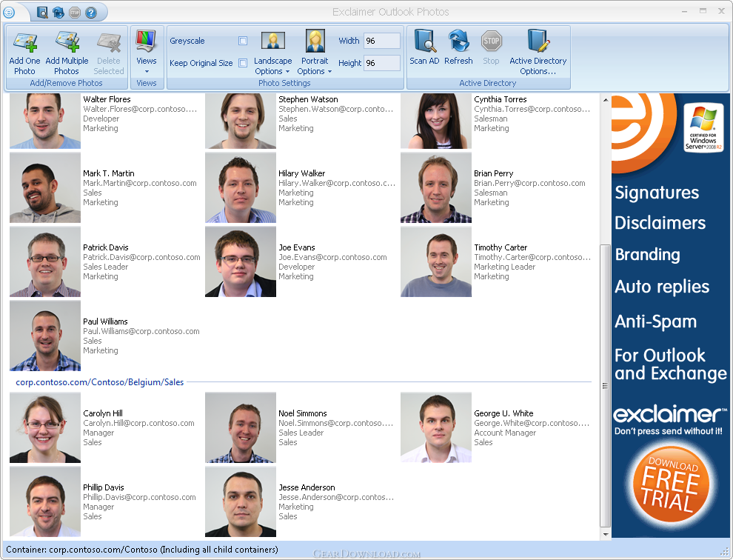Click Mark.Martin@corp.contoso.com email text
The height and width of the screenshot is (560, 733).
pyautogui.click(x=140, y=184)
